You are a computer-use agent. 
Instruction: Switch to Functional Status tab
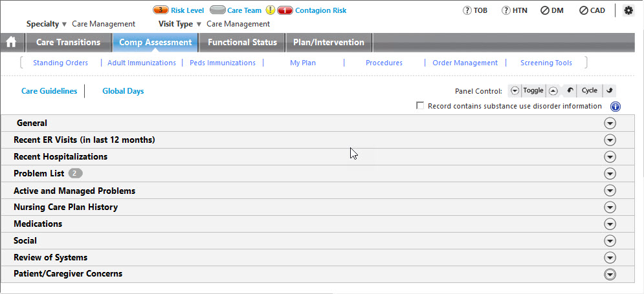tap(242, 42)
